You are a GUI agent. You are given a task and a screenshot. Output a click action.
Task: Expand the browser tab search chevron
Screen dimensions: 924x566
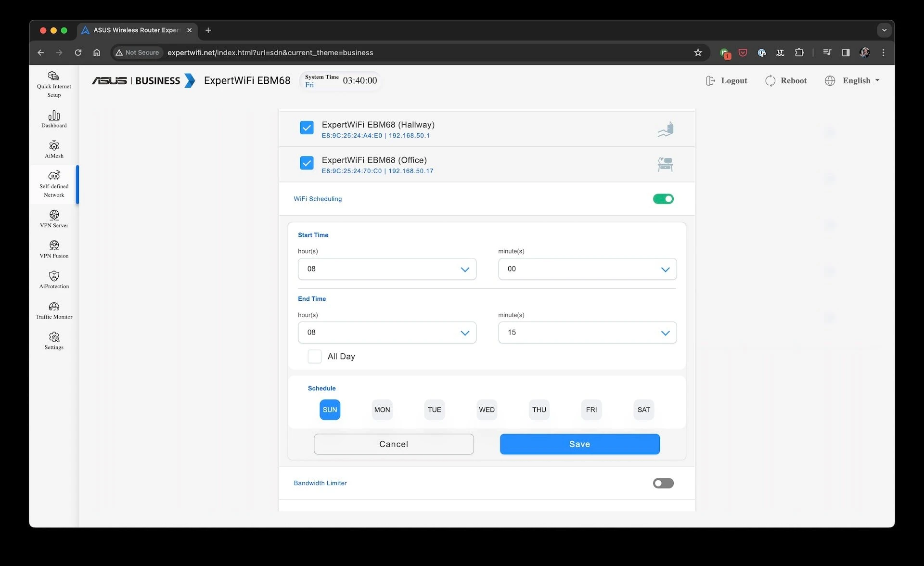tap(884, 30)
